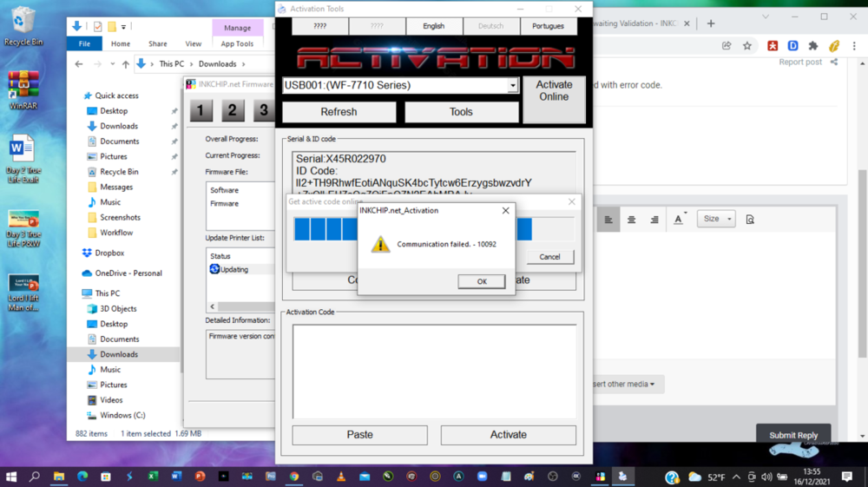Align text right in the reply editor
Screen dimensions: 868x487
tap(654, 220)
